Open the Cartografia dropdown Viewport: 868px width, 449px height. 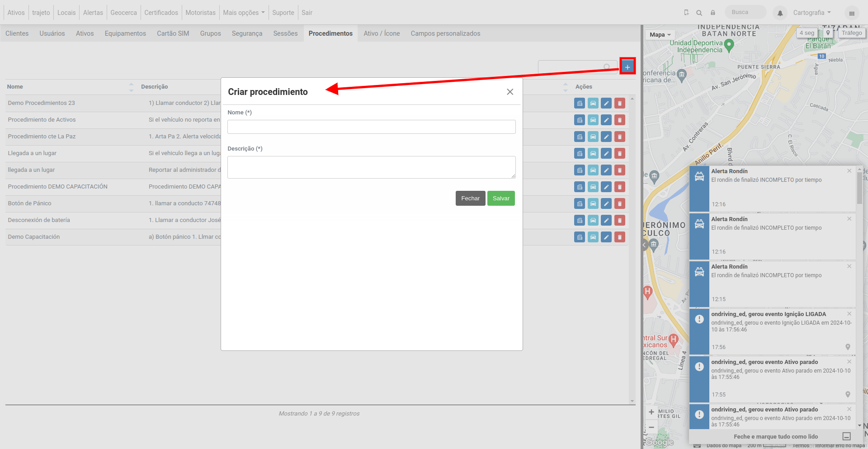click(x=812, y=13)
